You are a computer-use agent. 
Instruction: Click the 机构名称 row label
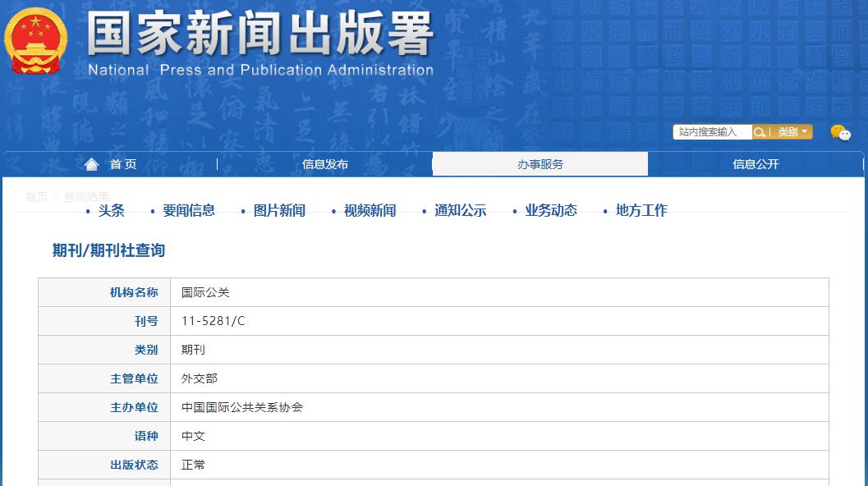(x=134, y=292)
